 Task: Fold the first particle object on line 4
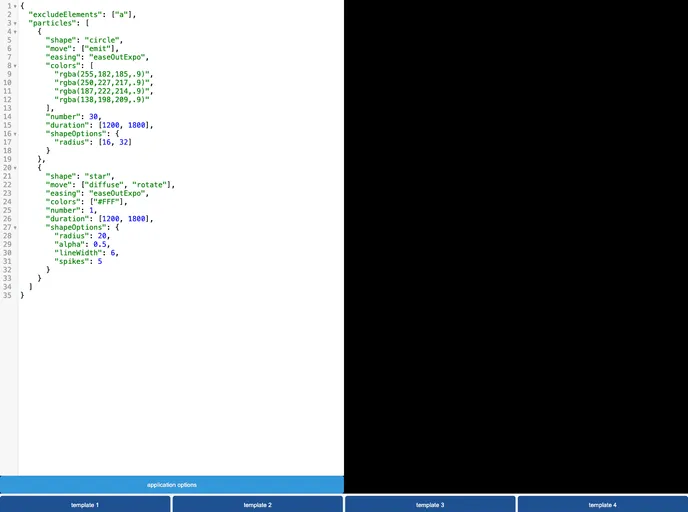[x=15, y=32]
